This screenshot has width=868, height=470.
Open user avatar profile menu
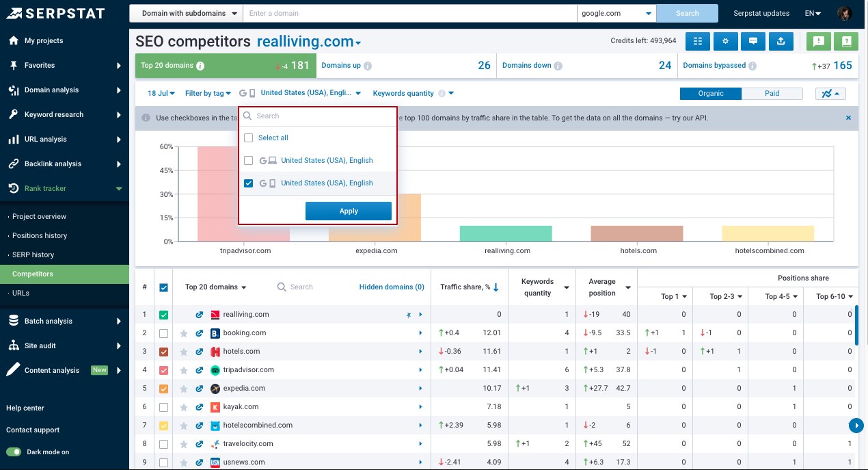844,13
